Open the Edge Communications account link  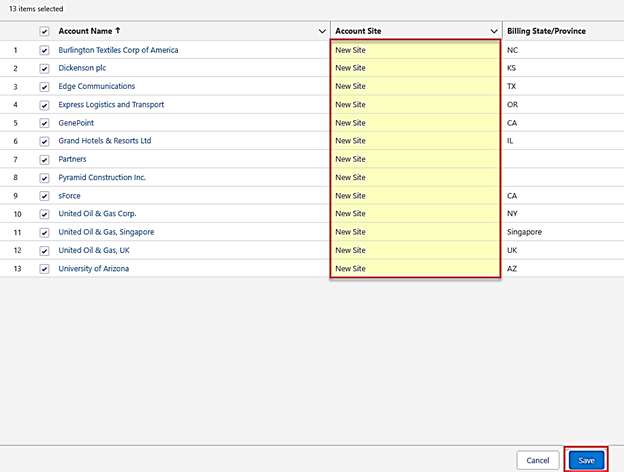tap(98, 86)
